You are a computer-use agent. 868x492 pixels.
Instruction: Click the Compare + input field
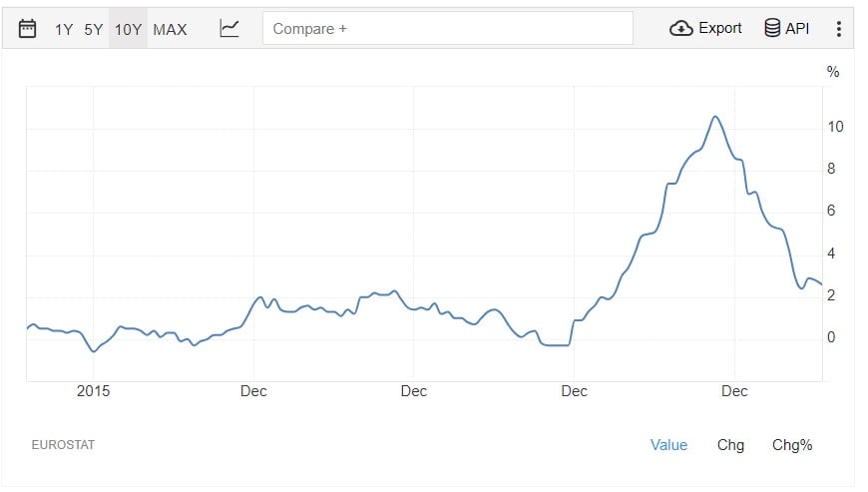pyautogui.click(x=447, y=29)
